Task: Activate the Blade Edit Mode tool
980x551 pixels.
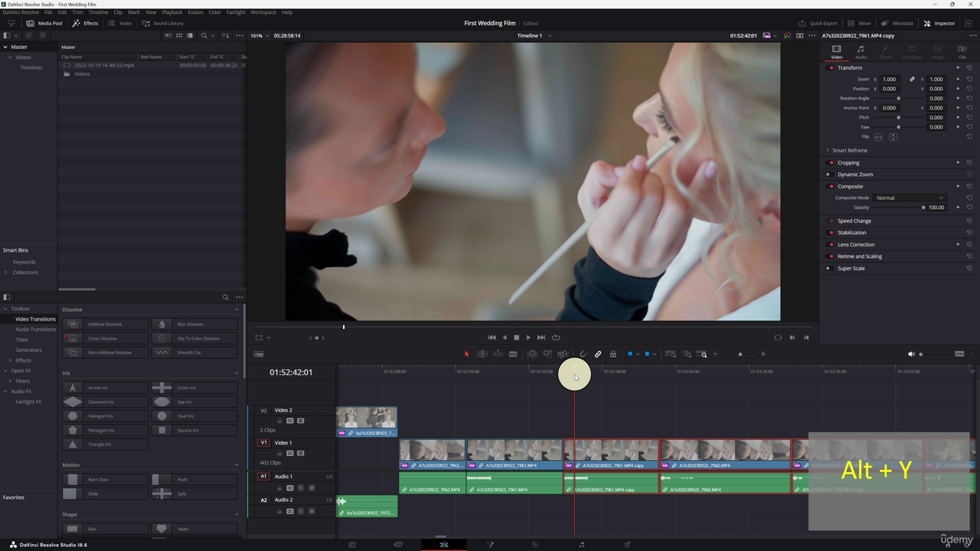Action: pos(513,354)
